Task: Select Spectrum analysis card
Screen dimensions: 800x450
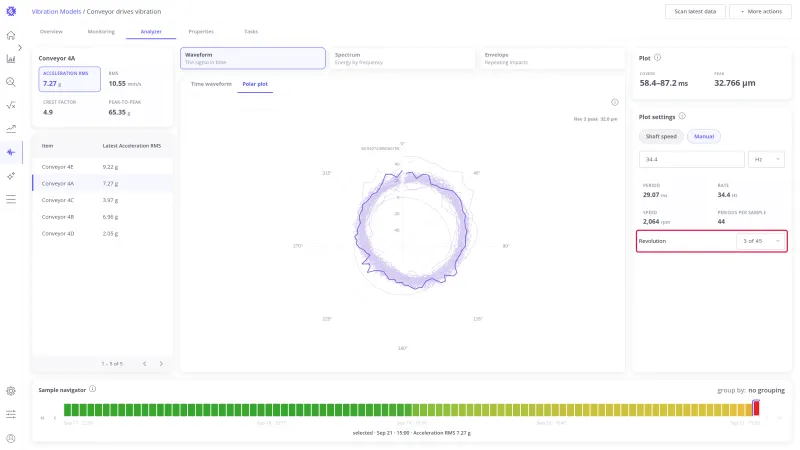Action: 402,58
